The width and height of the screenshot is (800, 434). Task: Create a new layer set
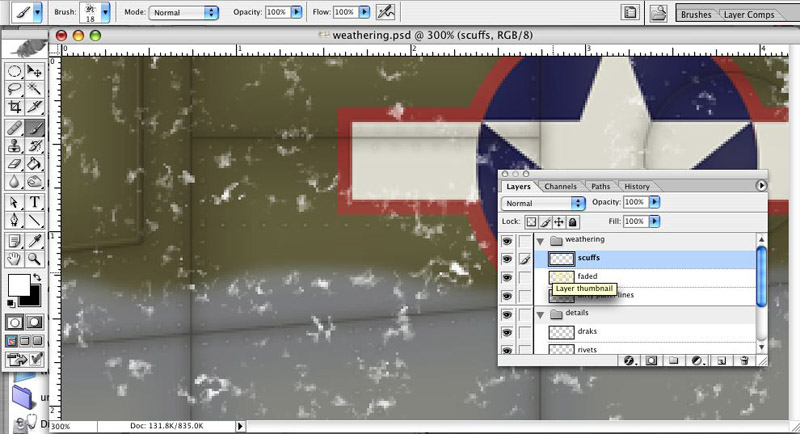tap(673, 361)
